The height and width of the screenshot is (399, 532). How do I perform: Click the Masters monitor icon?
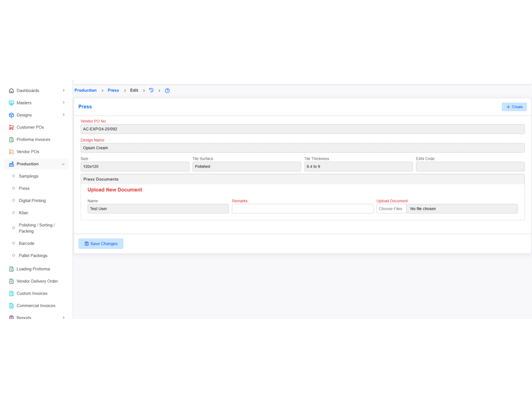tap(11, 103)
